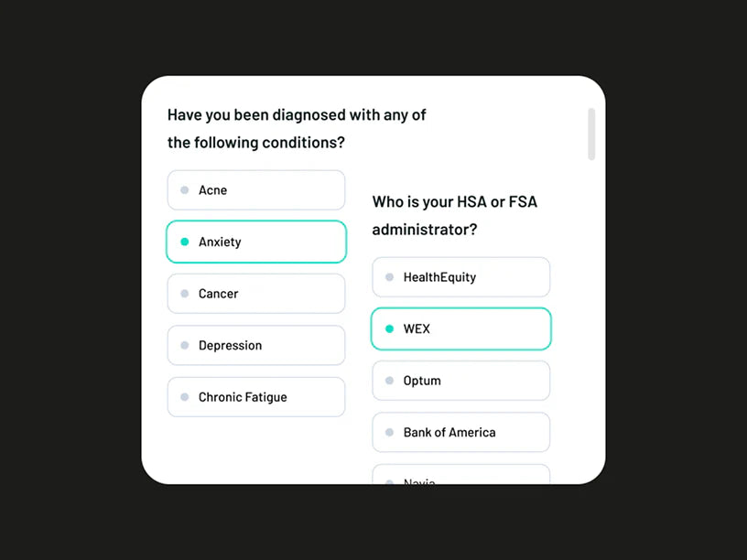Viewport: 747px width, 560px height.
Task: Select Chronic Fatigue as a condition
Action: click(x=255, y=397)
